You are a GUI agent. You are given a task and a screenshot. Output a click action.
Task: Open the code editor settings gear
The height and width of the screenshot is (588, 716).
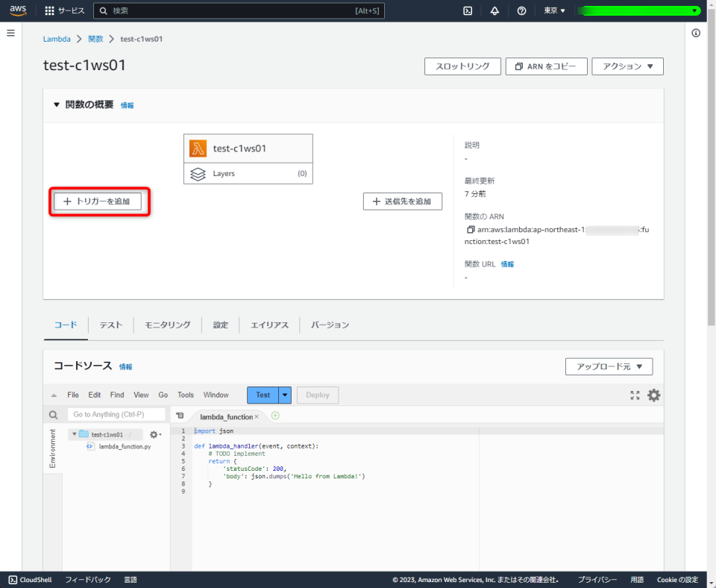point(653,395)
